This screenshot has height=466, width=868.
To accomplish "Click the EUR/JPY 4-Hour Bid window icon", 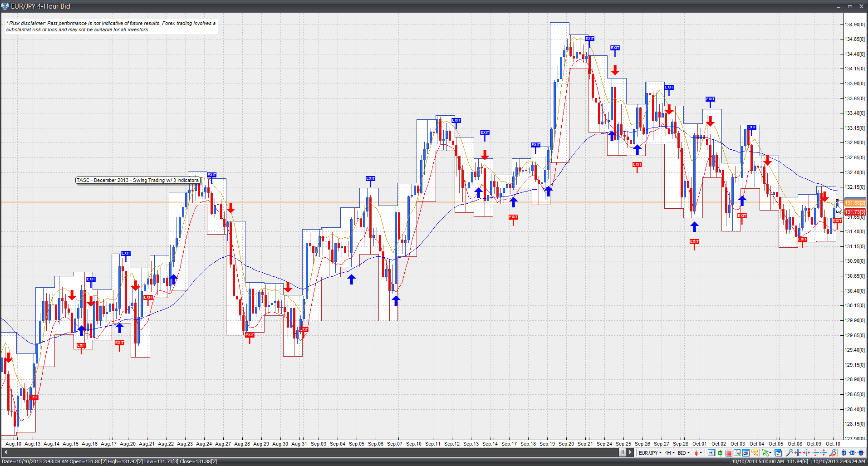I will [5, 6].
